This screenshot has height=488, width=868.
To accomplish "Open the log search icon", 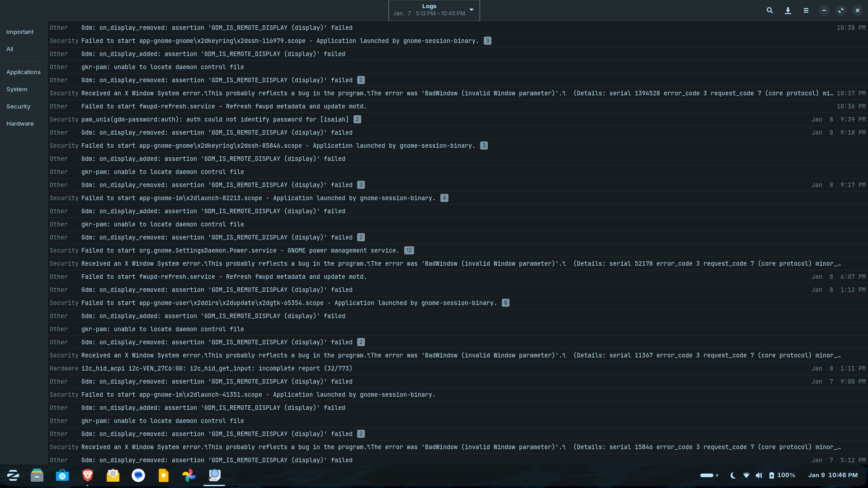I will (x=769, y=10).
